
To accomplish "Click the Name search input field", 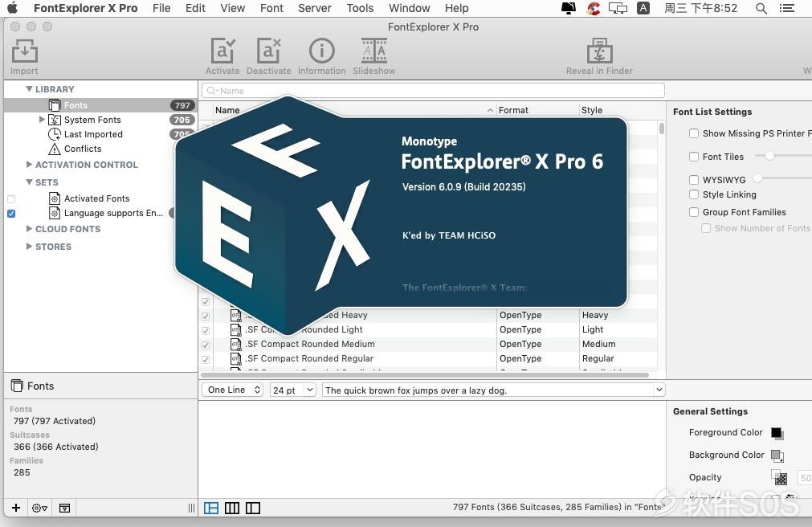I will [x=433, y=91].
